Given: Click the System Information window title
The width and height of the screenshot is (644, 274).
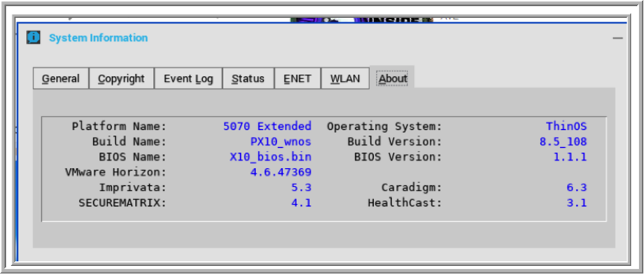Looking at the screenshot, I should point(99,38).
